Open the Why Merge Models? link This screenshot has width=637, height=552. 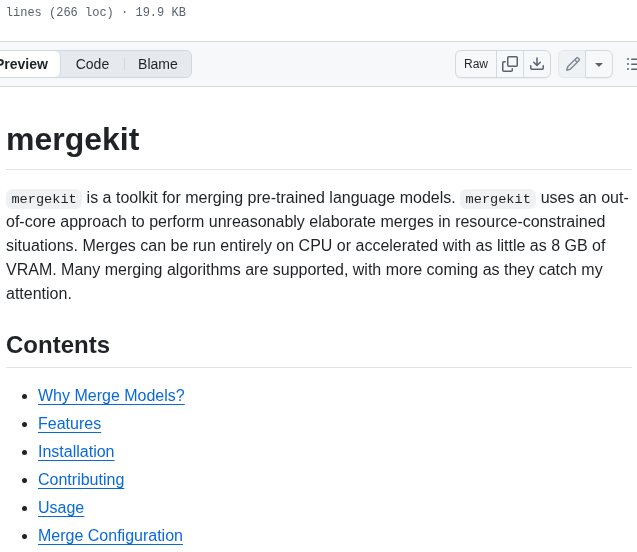[111, 395]
